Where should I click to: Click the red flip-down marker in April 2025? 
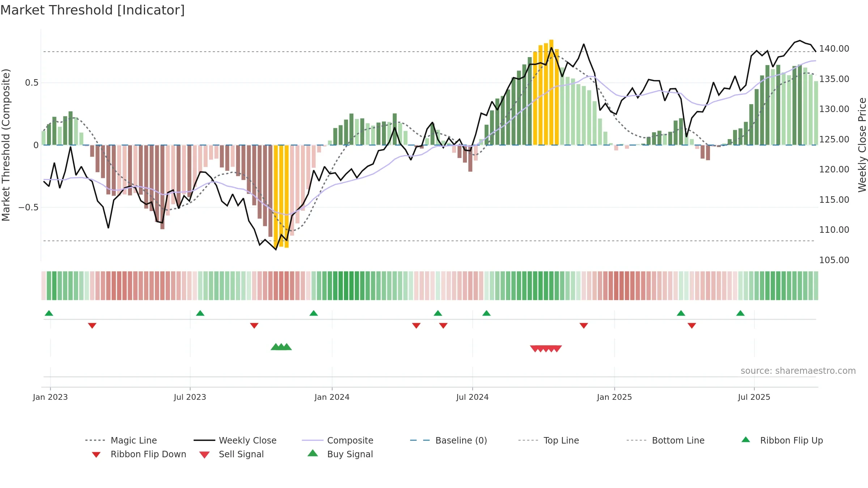click(x=692, y=326)
